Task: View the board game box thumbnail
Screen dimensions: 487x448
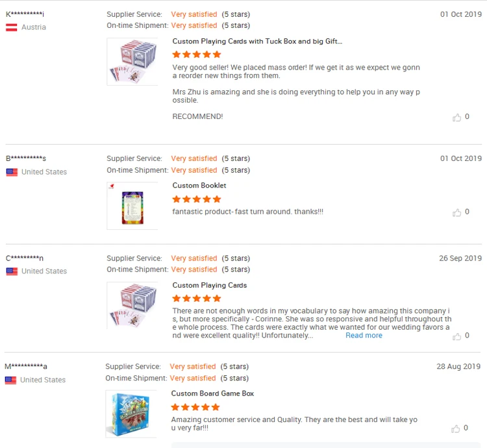Action: point(131,414)
